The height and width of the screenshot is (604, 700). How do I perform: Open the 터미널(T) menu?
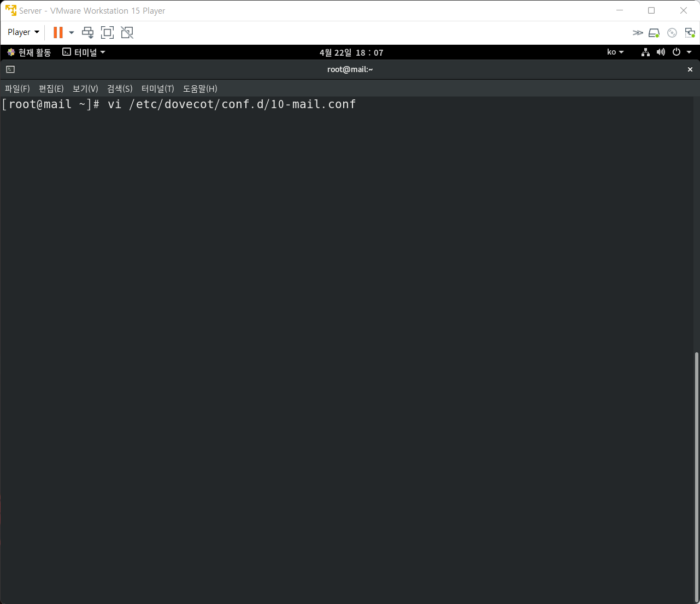point(158,88)
